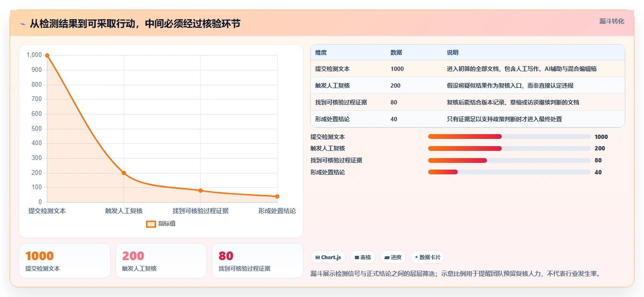Select the 漏斗转化 tag
The image size is (644, 297).
pyautogui.click(x=611, y=21)
